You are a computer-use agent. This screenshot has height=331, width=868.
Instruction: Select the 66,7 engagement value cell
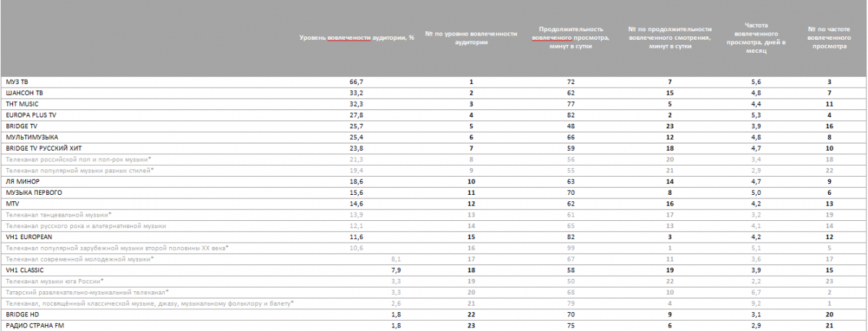point(356,83)
